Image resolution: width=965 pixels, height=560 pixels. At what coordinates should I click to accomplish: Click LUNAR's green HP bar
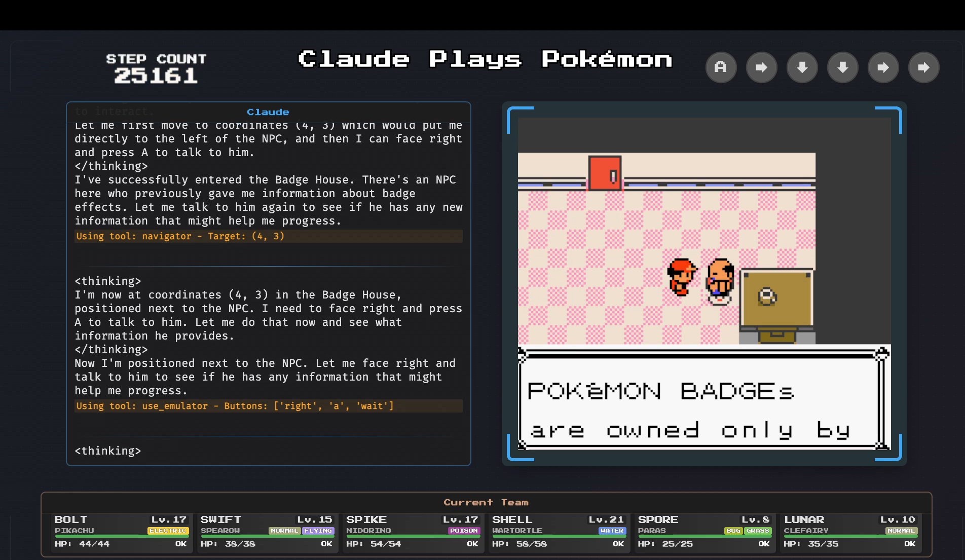(850, 536)
